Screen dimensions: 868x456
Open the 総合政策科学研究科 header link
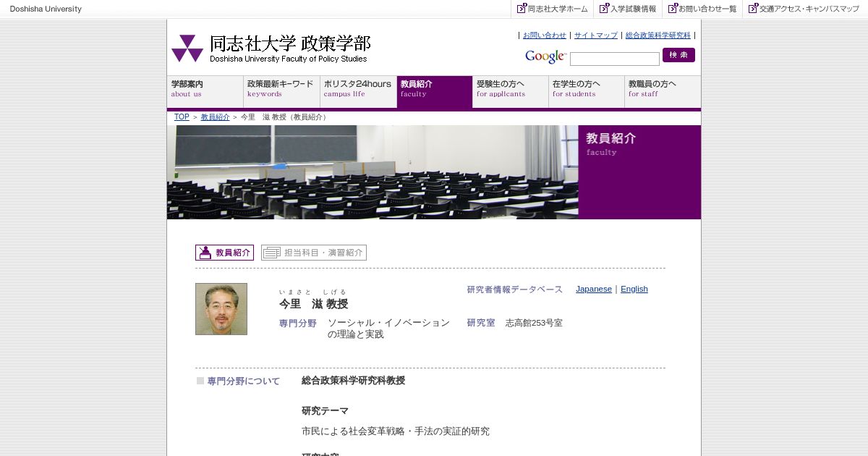tap(658, 35)
